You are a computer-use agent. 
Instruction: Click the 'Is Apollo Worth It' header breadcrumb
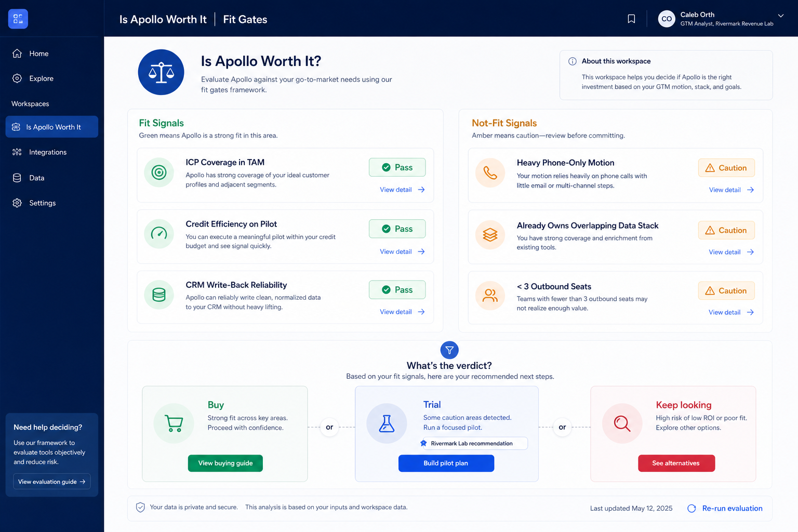tap(163, 19)
